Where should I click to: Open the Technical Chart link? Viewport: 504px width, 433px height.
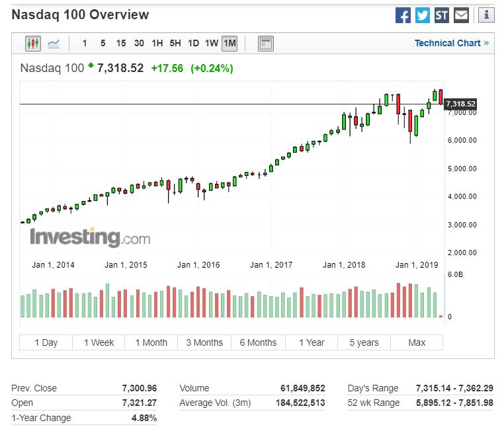(451, 43)
